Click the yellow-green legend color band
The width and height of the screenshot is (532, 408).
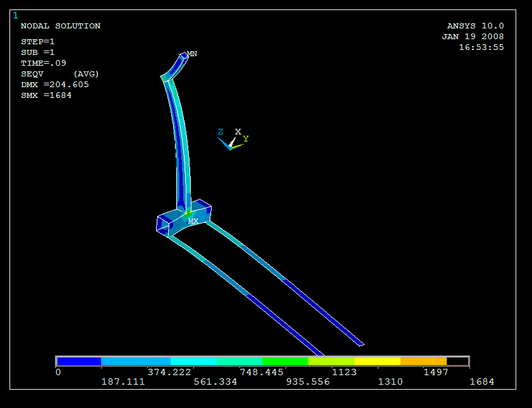click(x=332, y=361)
